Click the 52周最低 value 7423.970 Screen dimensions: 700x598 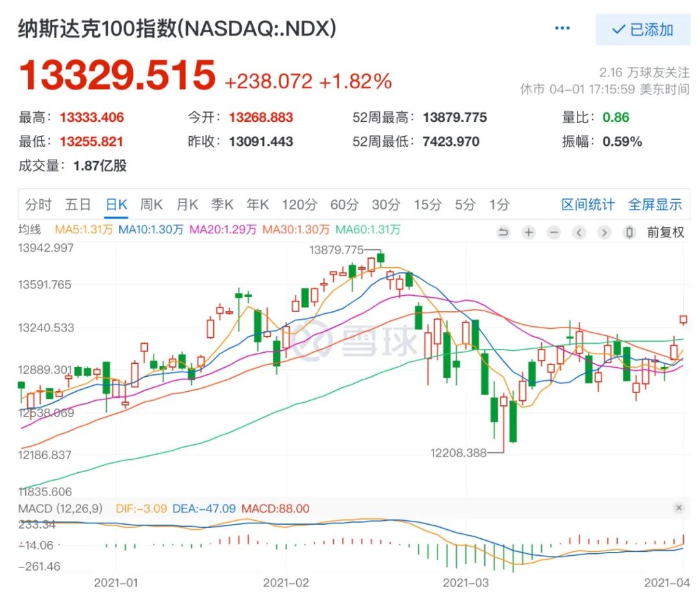[450, 141]
